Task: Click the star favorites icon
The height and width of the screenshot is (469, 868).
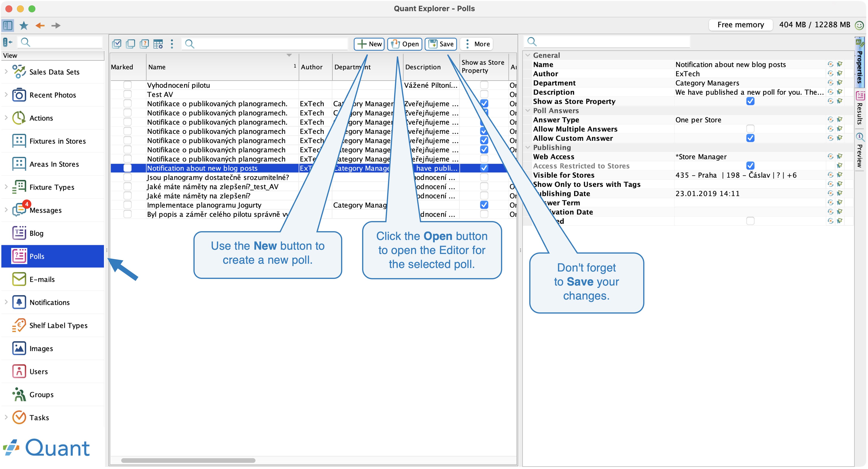Action: point(24,25)
